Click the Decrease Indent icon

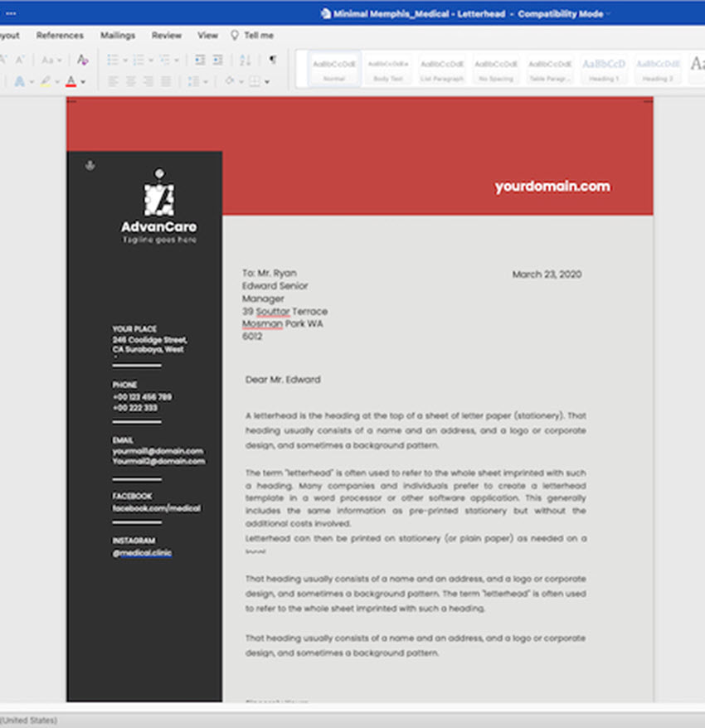[x=200, y=60]
